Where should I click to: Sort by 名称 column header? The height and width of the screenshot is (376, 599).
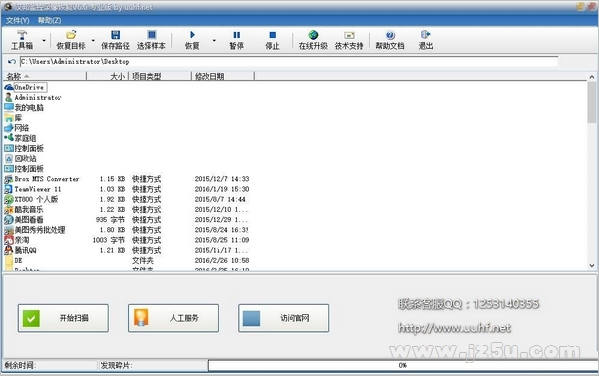coord(44,76)
